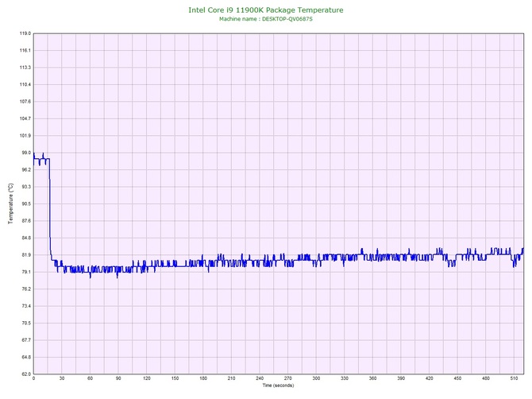Image resolution: width=532 pixels, height=399 pixels.
Task: Click the 480 seconds tick label
Action: click(x=486, y=378)
